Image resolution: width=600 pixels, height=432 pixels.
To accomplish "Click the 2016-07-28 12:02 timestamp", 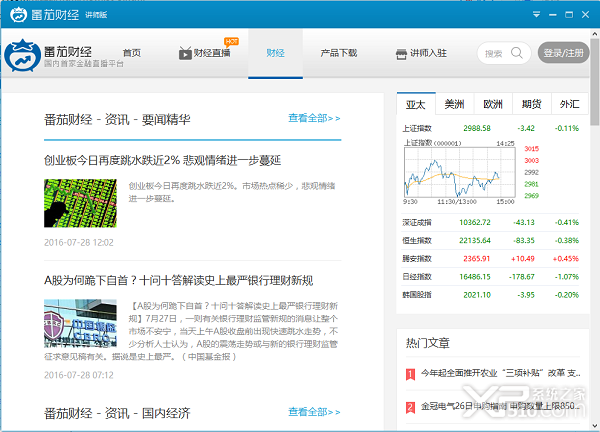I will tap(79, 243).
